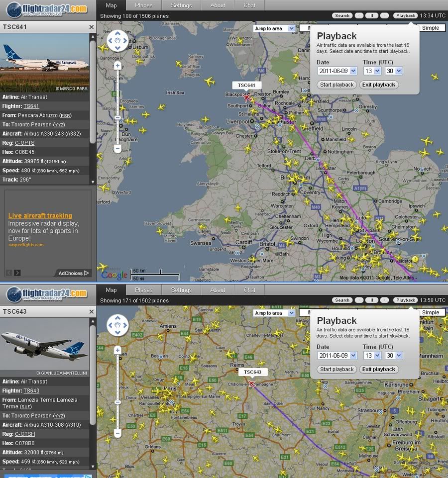Click the red TSC643 plane icon near Châlons-en-Champagne

tap(252, 383)
